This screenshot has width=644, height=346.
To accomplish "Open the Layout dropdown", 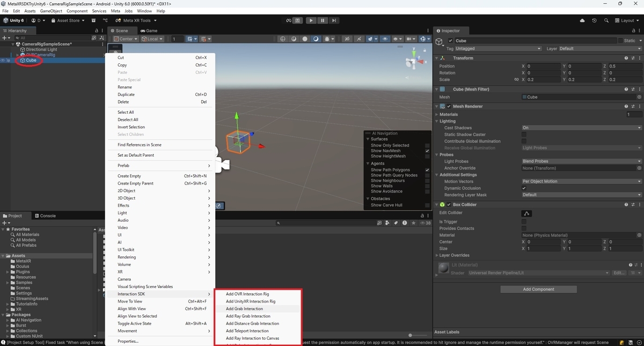I will click(x=627, y=20).
